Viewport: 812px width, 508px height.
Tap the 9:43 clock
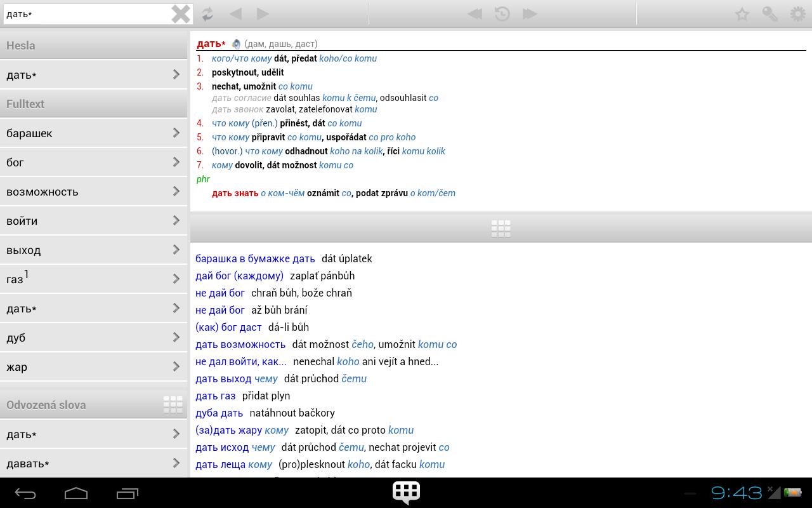click(x=736, y=493)
